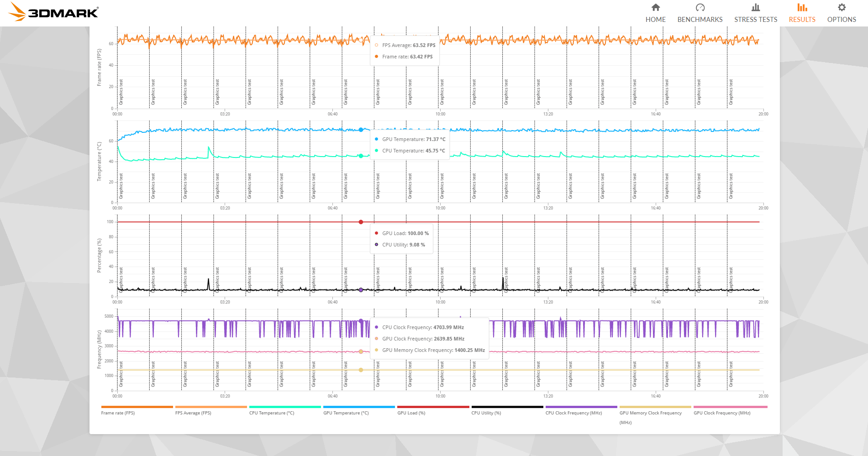Viewport: 868px width, 456px height.
Task: Click the GPU Temperature blue data marker
Action: 361,130
